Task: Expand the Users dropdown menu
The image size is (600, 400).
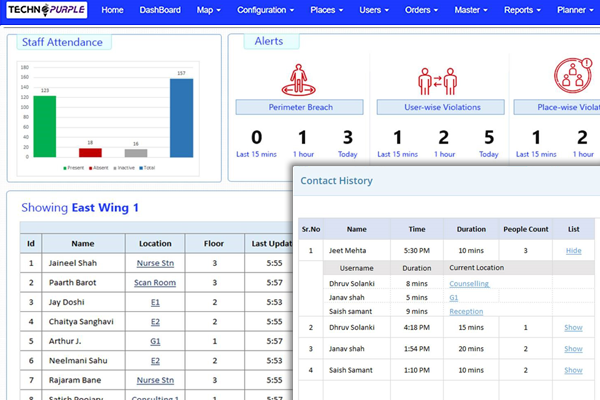Action: point(374,10)
